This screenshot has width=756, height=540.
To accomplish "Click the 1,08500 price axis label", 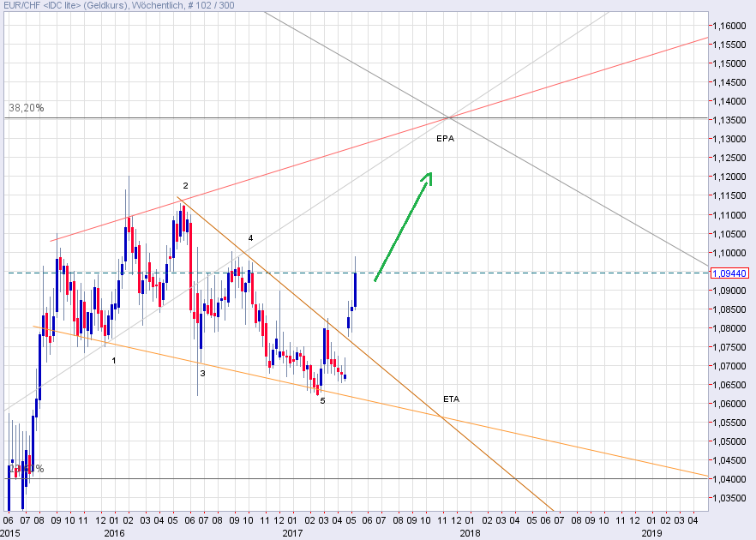I will [x=729, y=309].
